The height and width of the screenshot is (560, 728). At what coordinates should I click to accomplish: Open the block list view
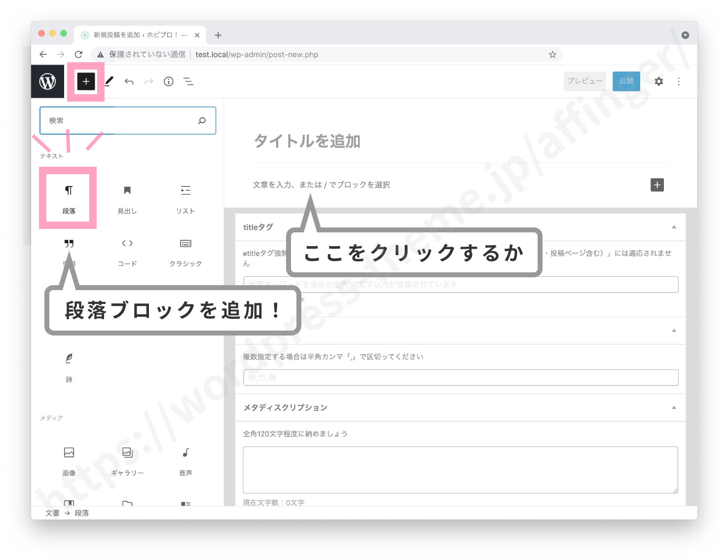[188, 81]
